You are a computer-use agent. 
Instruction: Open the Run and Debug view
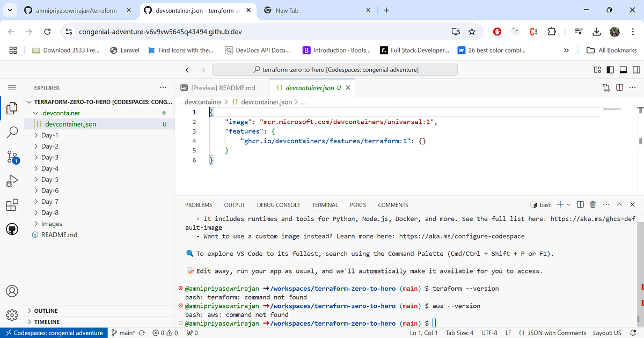pyautogui.click(x=11, y=180)
